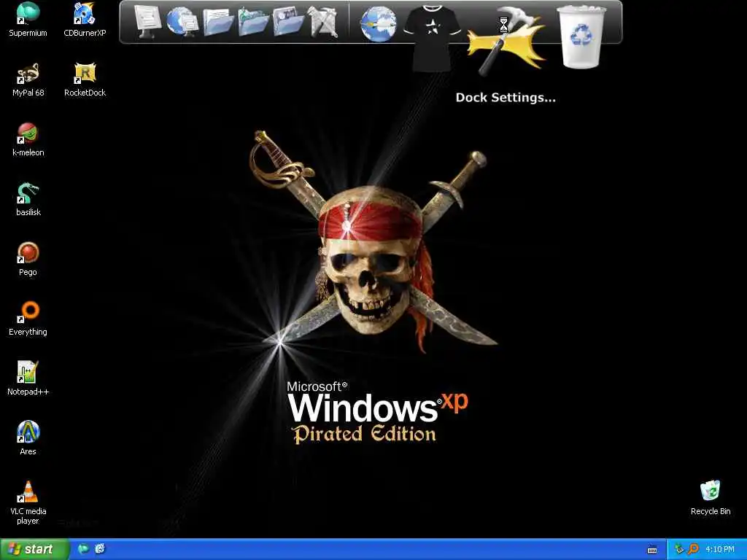Click the keyboard icon on the taskbar

tap(652, 550)
